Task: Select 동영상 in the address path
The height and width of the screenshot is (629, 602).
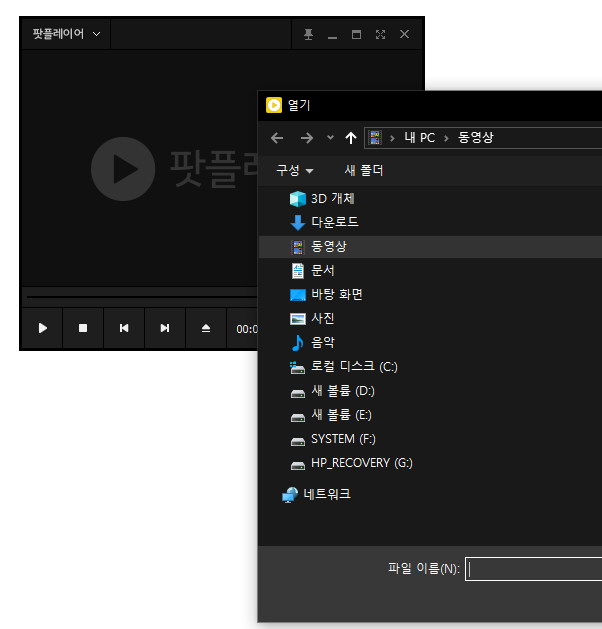Action: 476,138
